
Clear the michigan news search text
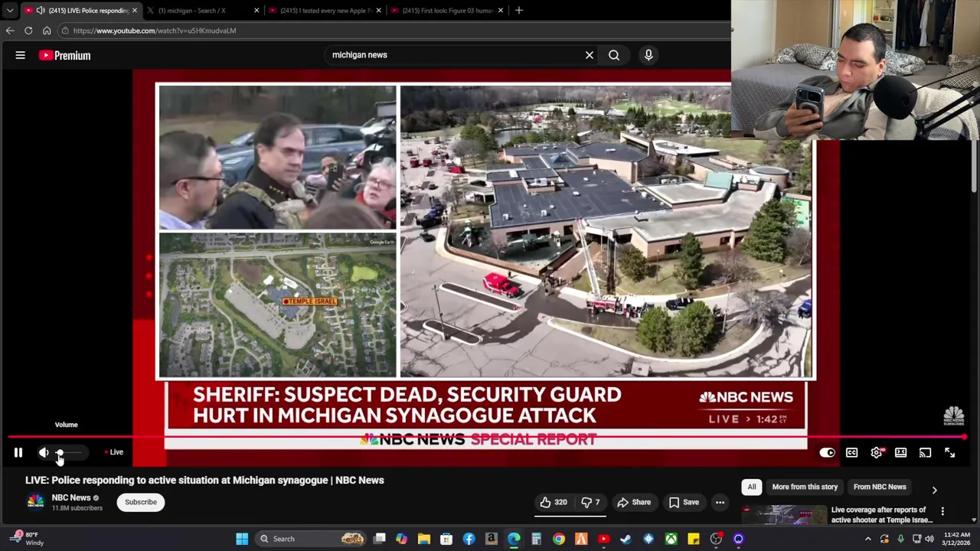tap(590, 55)
